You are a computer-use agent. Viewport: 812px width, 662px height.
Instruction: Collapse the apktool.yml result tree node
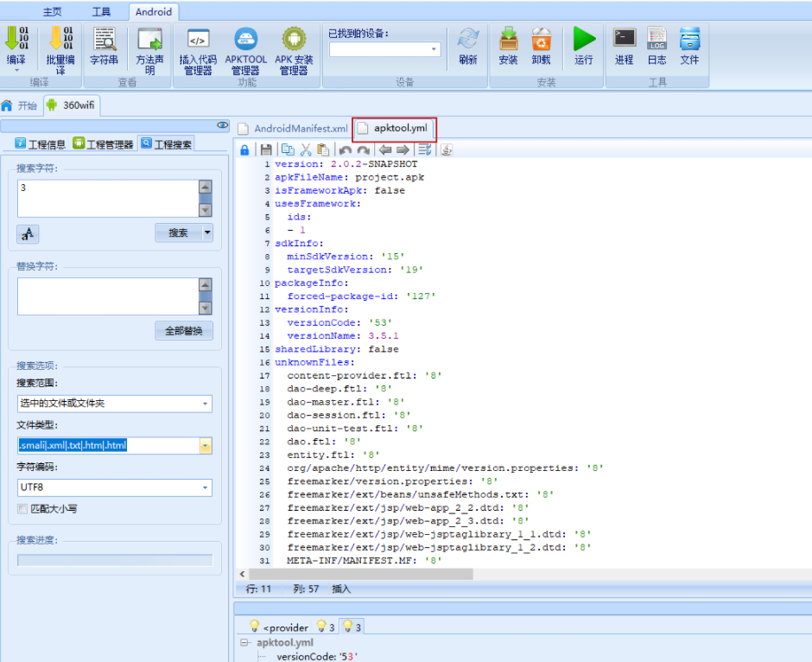(x=244, y=643)
